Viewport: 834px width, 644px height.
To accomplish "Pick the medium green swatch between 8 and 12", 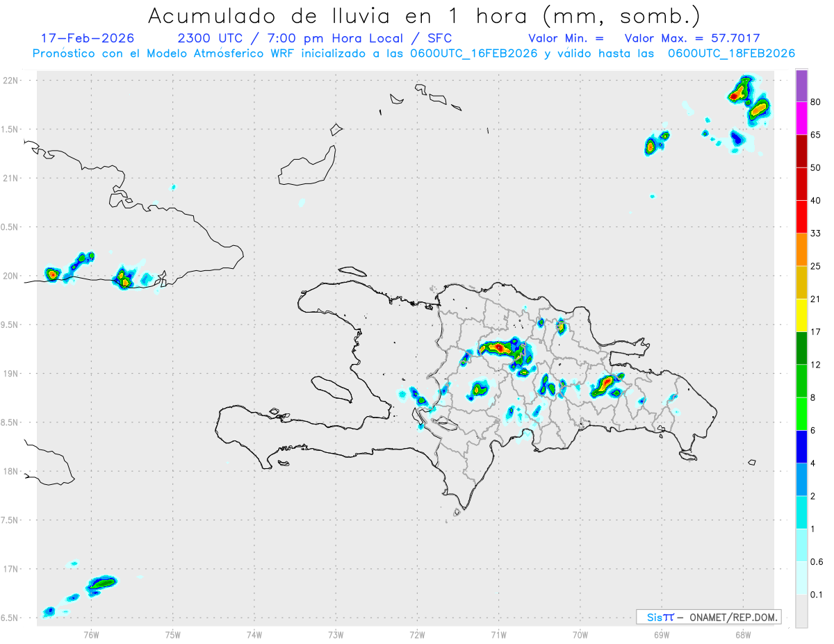I will [x=801, y=381].
